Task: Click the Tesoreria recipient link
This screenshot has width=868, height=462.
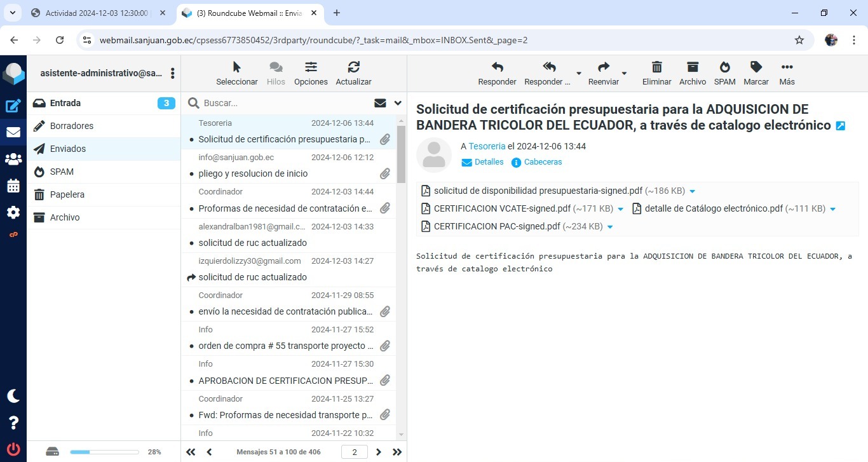Action: point(487,146)
